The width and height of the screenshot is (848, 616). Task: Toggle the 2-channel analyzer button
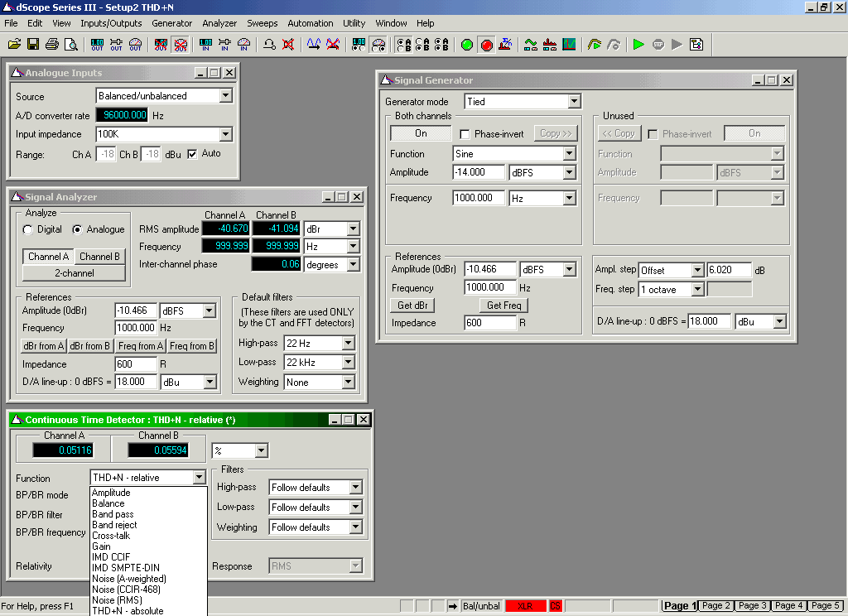pyautogui.click(x=74, y=273)
